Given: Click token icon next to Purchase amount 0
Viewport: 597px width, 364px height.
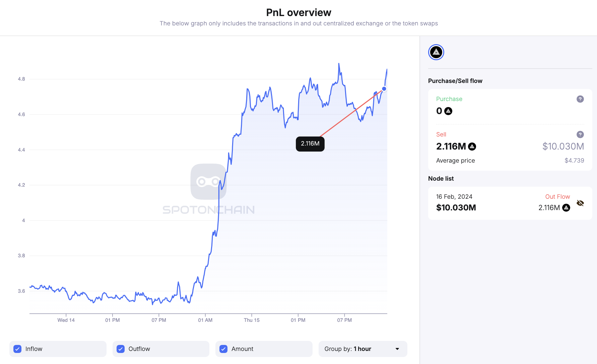Looking at the screenshot, I should pos(448,111).
